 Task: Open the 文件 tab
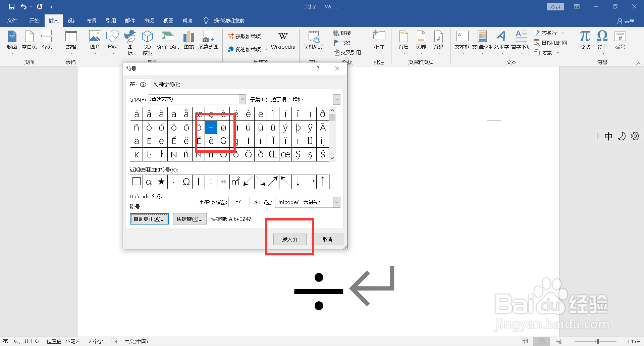(x=12, y=20)
